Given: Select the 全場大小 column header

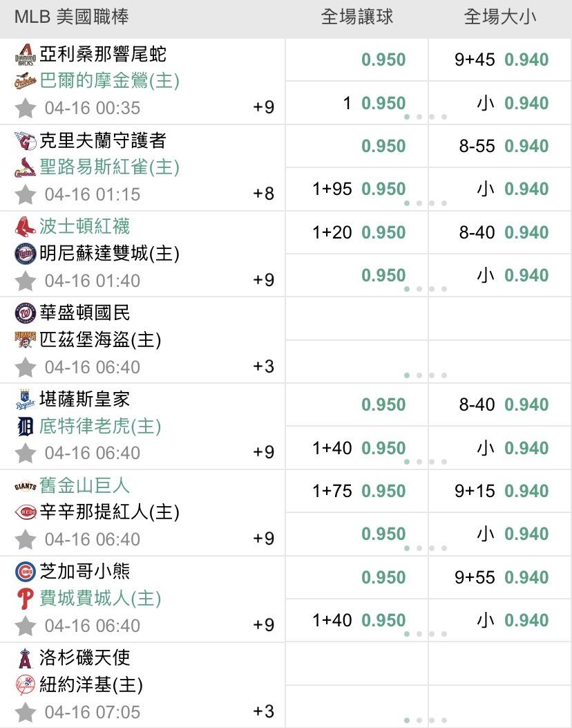Looking at the screenshot, I should (x=500, y=17).
